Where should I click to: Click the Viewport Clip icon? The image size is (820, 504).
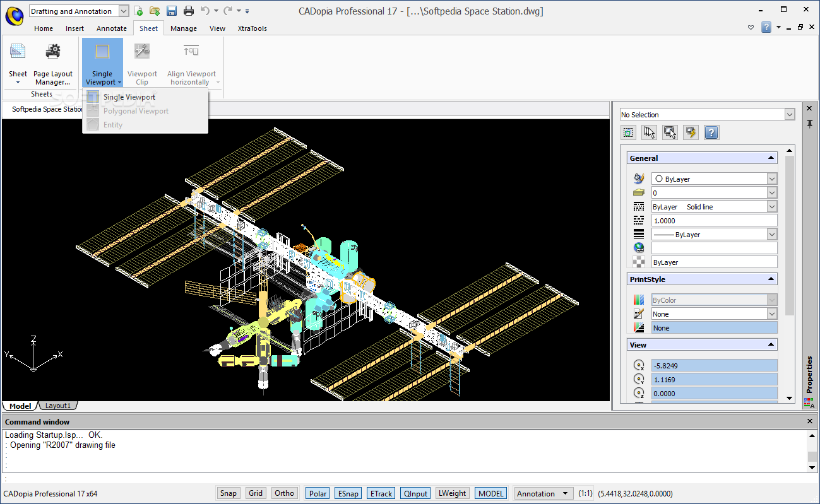coord(142,52)
